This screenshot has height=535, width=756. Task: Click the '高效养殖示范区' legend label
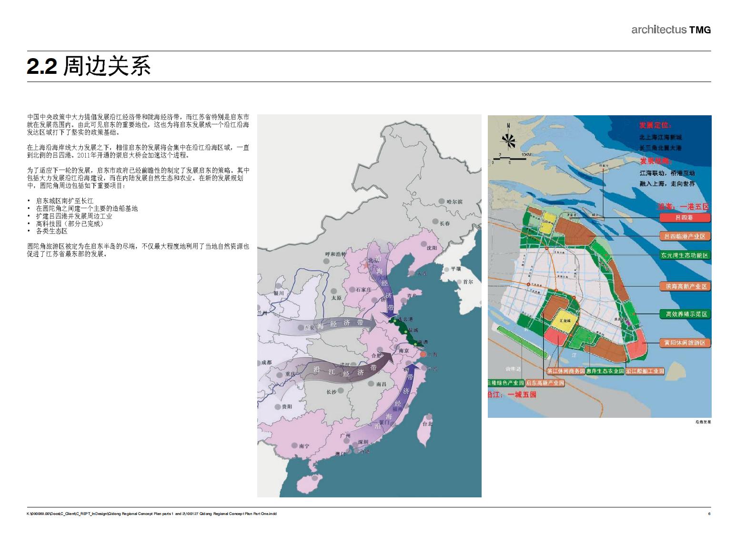(x=685, y=314)
